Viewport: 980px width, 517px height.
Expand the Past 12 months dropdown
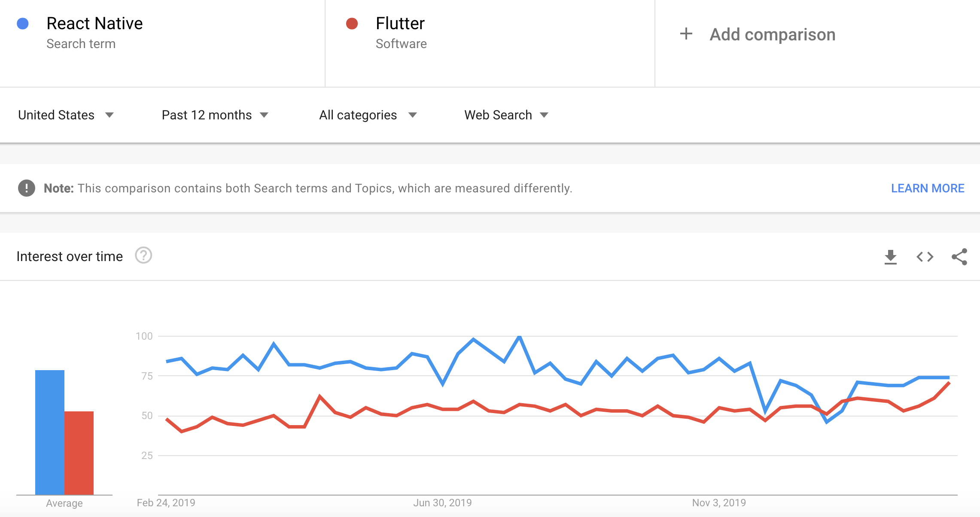pyautogui.click(x=215, y=115)
